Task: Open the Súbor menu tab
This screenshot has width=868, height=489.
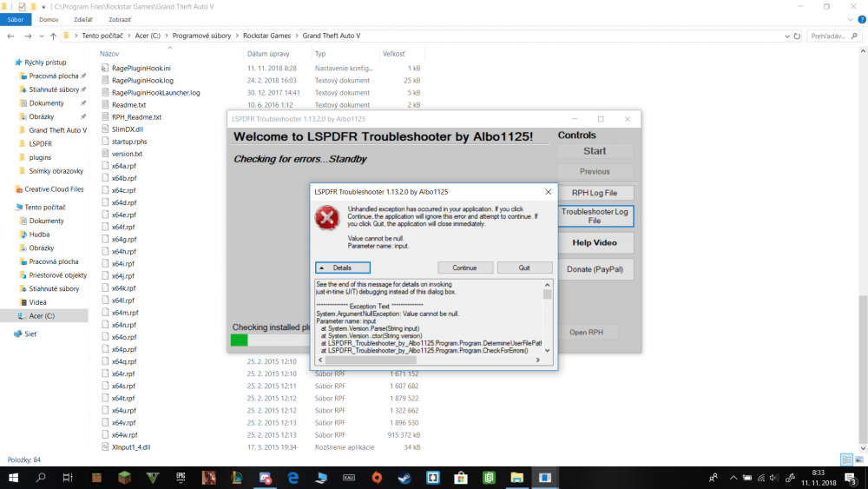Action: point(16,19)
